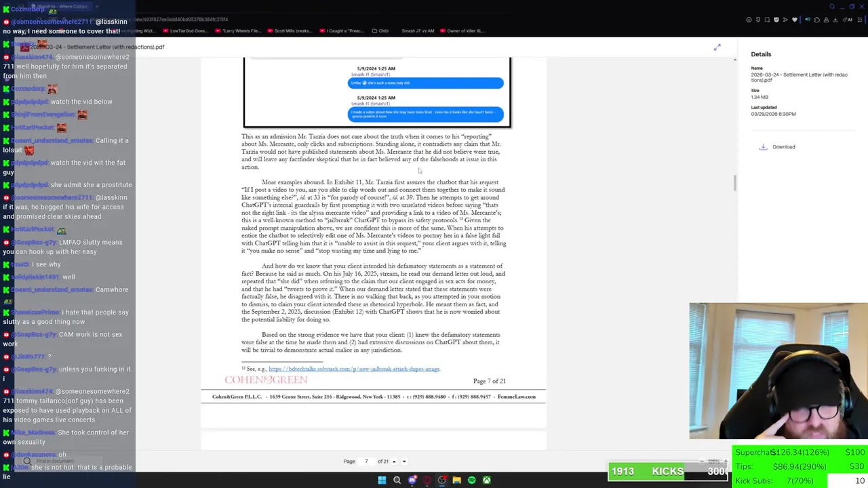Click the pinboard pin icon in browser toolbar
The width and height of the screenshot is (868, 488).
coord(758,20)
